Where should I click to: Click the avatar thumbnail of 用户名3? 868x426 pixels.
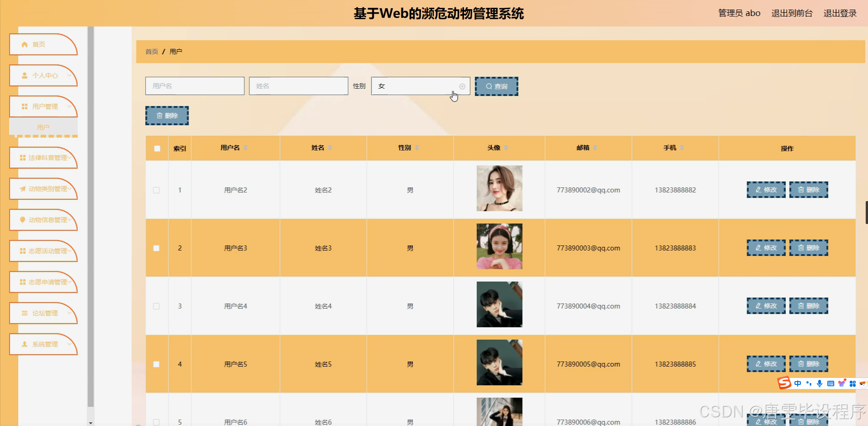(500, 246)
